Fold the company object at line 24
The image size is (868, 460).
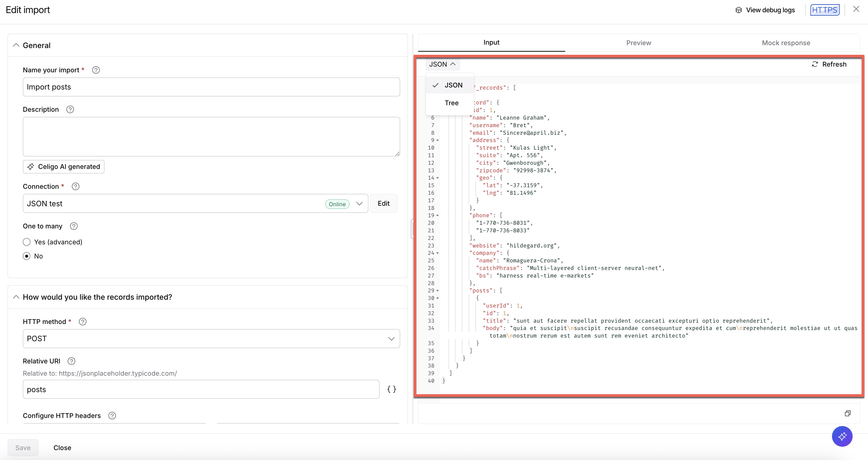[437, 253]
